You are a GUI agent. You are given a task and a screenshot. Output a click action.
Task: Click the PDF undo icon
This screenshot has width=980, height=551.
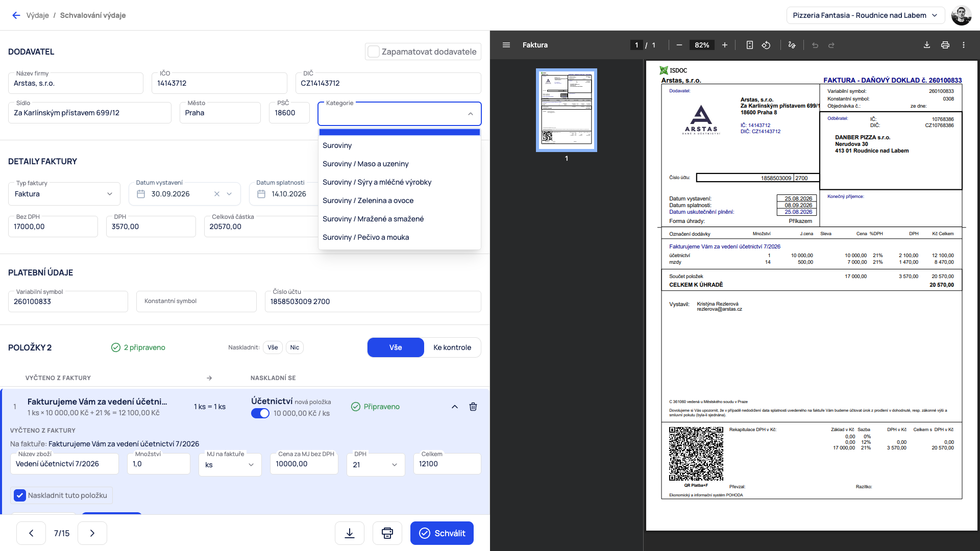815,45
